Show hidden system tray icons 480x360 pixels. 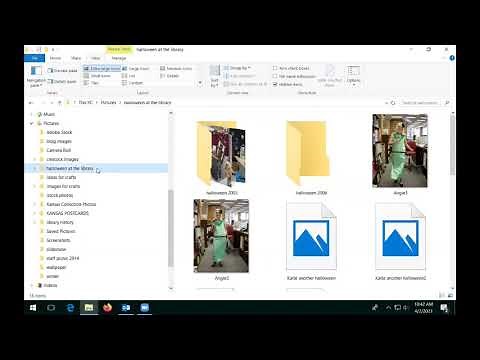pyautogui.click(x=388, y=308)
